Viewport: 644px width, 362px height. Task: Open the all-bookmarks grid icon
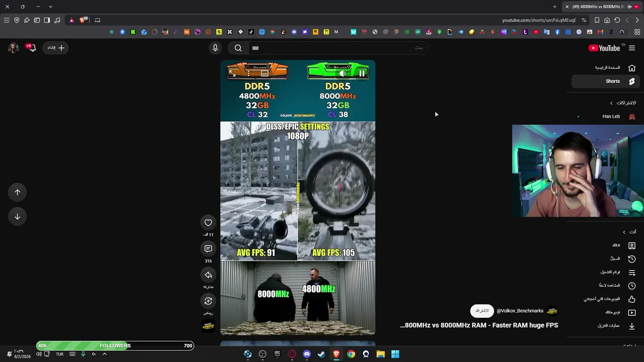tap(637, 32)
